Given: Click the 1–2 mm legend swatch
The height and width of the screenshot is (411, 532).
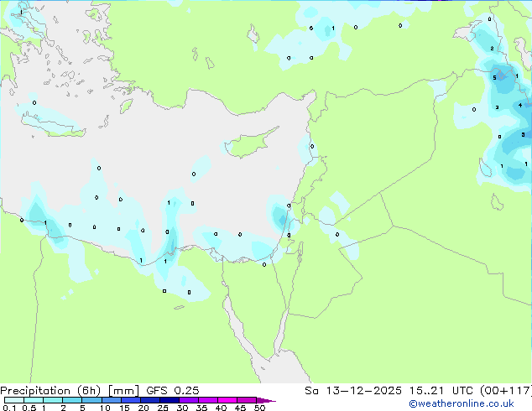Looking at the screenshot, I should pos(53,400).
